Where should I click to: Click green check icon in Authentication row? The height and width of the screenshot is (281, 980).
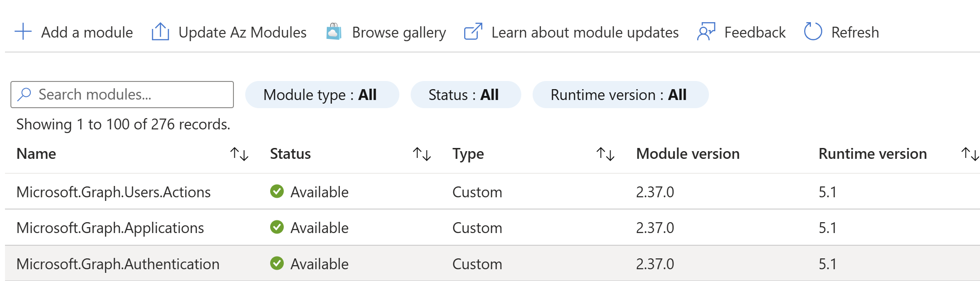tap(277, 263)
